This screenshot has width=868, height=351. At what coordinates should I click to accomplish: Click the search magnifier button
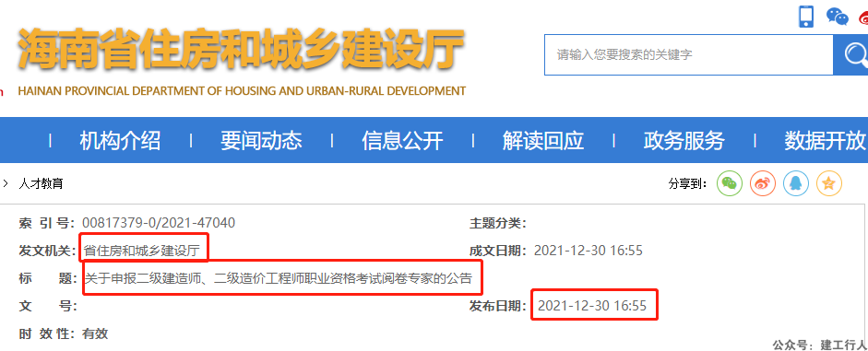coord(850,54)
